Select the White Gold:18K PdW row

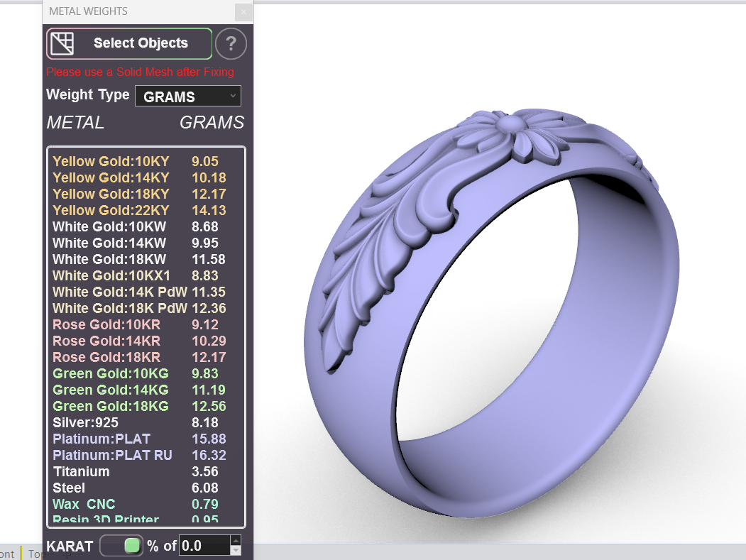[146, 308]
